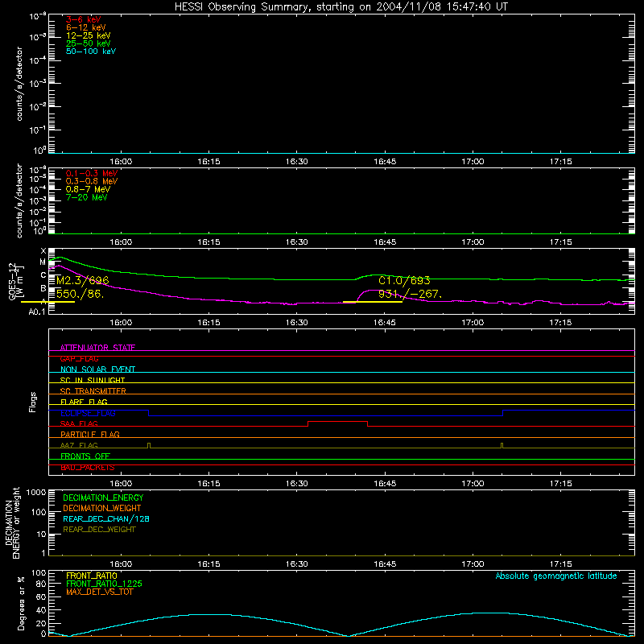Click the 16:30 tick under the Flags panel
The height and width of the screenshot is (644, 644).
[x=296, y=484]
